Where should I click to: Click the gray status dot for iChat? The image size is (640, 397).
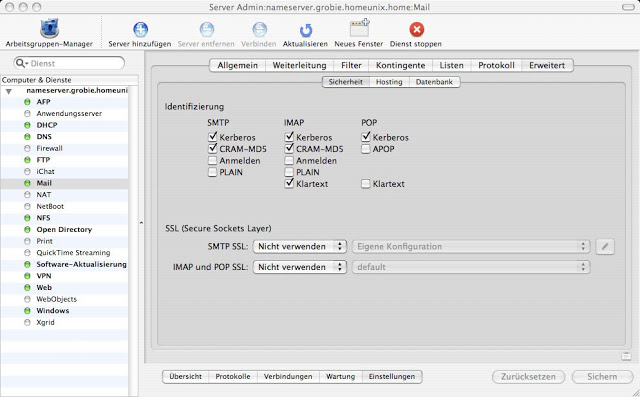27,171
